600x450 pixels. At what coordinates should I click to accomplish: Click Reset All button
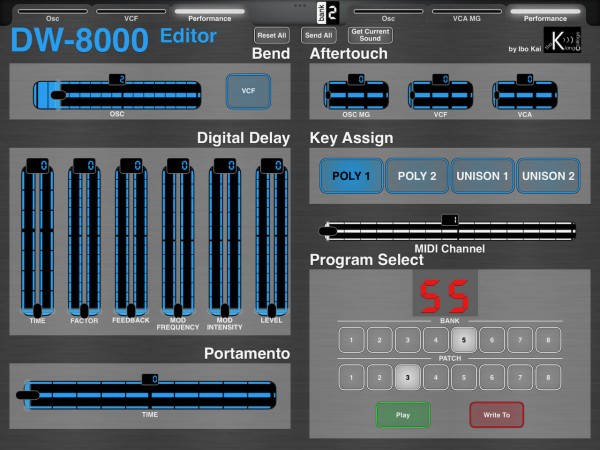(x=272, y=36)
